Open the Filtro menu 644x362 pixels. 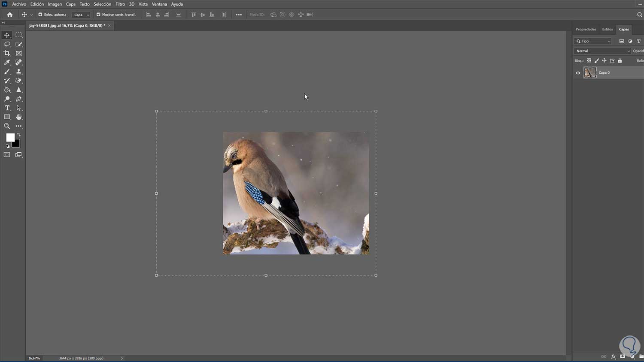(120, 4)
